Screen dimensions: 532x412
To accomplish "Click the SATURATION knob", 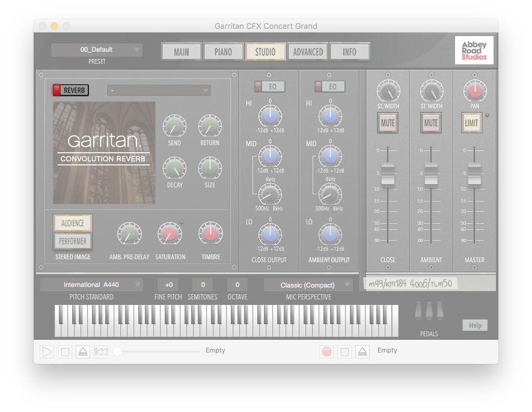I will (170, 234).
